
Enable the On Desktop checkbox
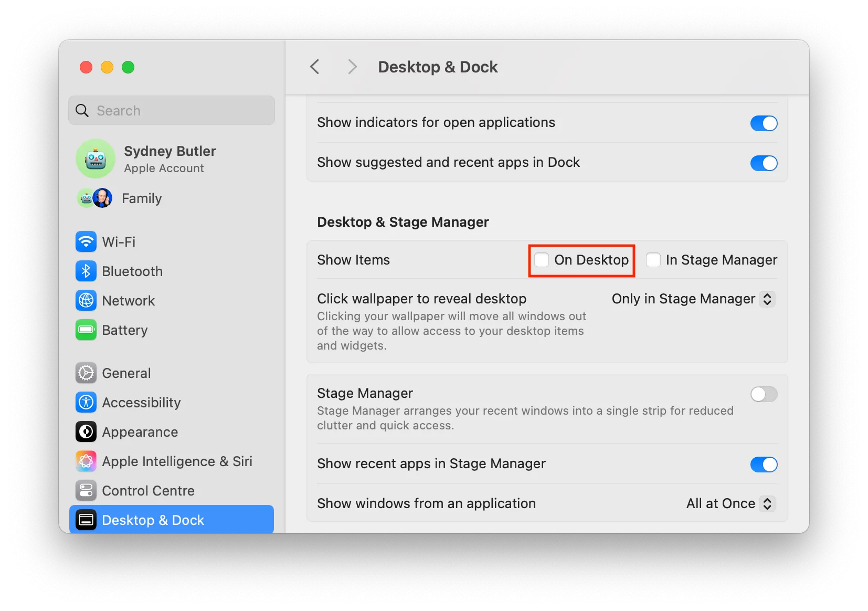pos(542,260)
